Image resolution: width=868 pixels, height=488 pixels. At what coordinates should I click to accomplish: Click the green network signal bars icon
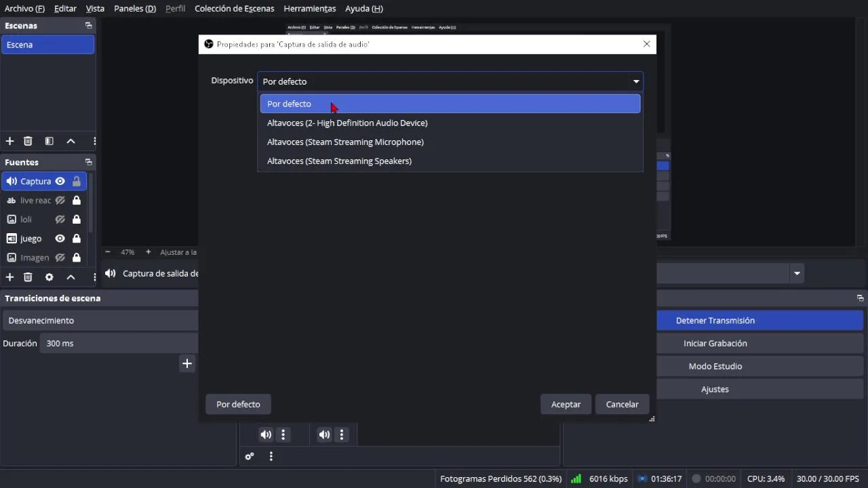576,479
